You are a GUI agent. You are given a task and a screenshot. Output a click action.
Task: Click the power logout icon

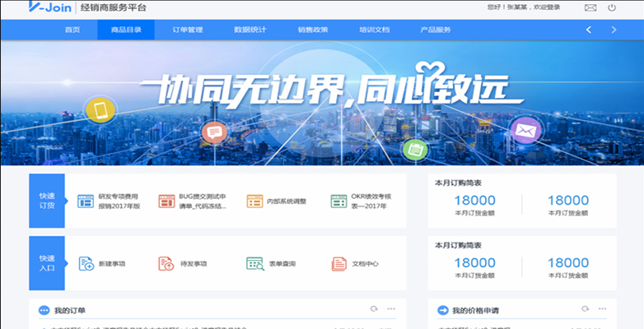611,7
